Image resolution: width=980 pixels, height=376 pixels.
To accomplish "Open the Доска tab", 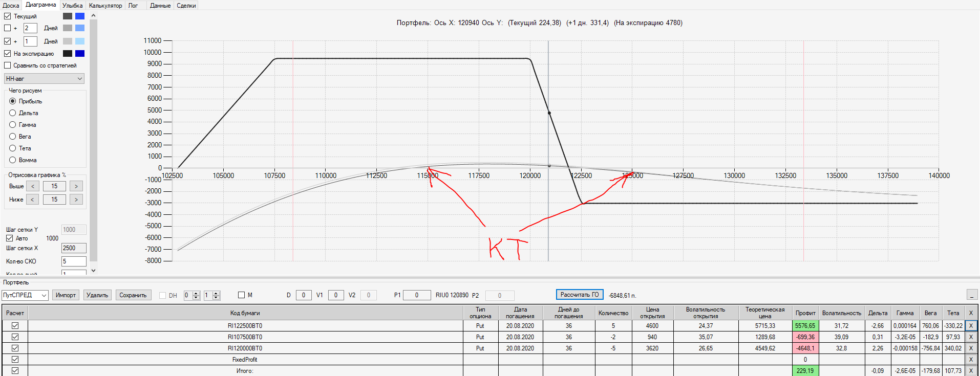I will click(11, 6).
